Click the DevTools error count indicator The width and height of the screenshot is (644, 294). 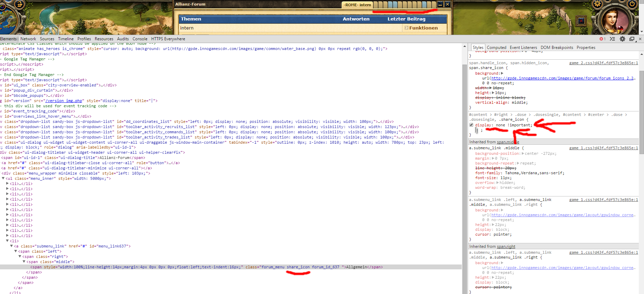pos(602,39)
